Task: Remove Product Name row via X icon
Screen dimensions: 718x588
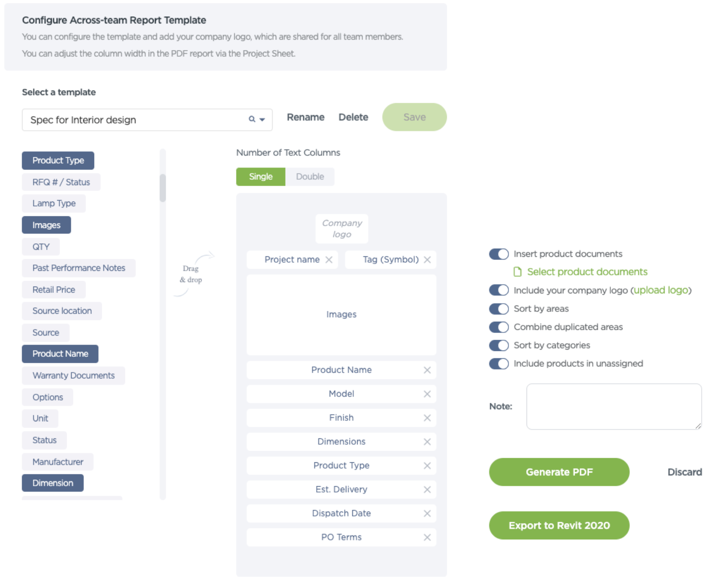Action: pos(427,370)
